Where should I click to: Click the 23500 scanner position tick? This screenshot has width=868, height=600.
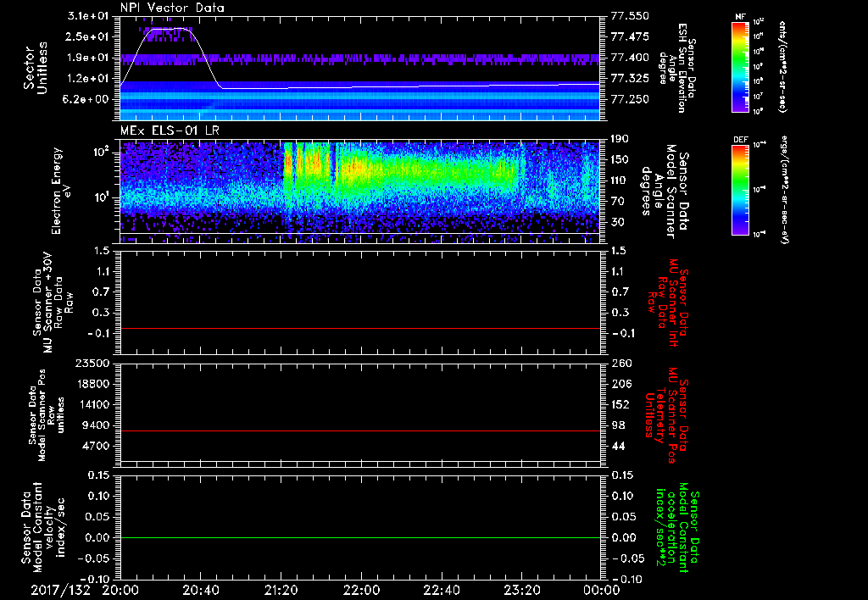(93, 364)
